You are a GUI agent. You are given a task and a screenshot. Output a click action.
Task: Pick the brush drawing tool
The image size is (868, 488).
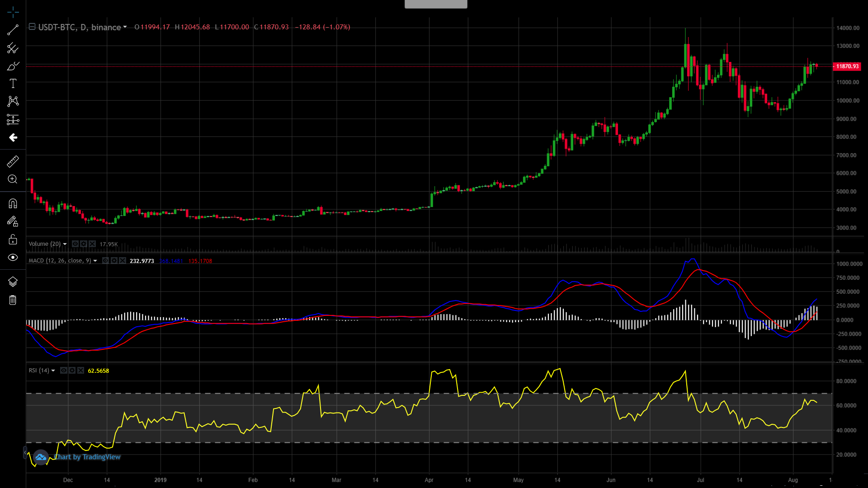point(13,66)
